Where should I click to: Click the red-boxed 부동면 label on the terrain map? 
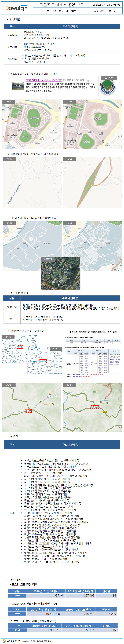coord(28,411)
